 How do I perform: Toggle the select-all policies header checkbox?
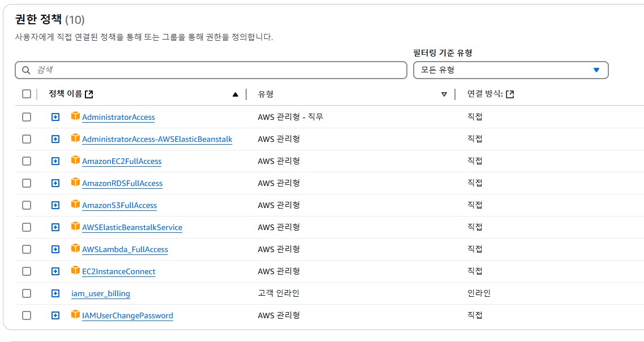point(26,94)
